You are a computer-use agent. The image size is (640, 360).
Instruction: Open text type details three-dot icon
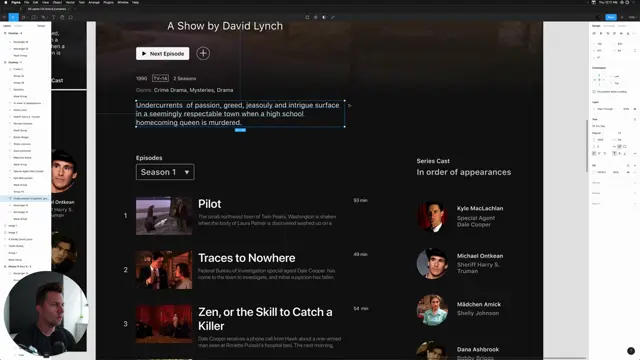(x=635, y=153)
